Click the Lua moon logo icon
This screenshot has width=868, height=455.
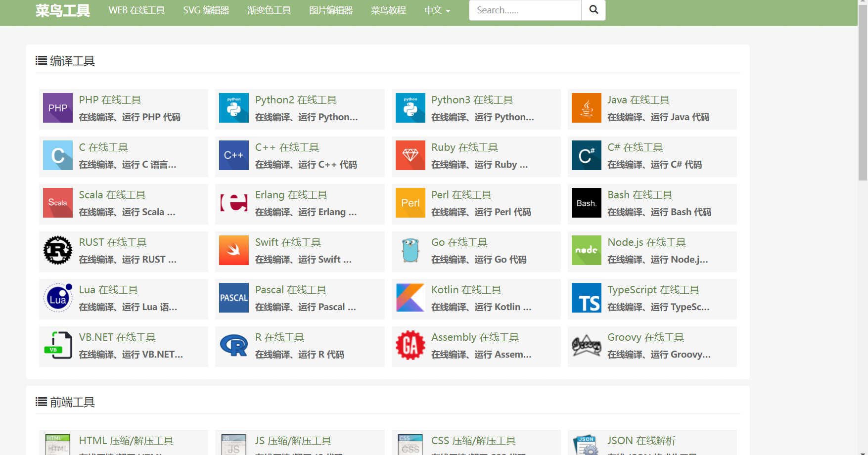(58, 298)
